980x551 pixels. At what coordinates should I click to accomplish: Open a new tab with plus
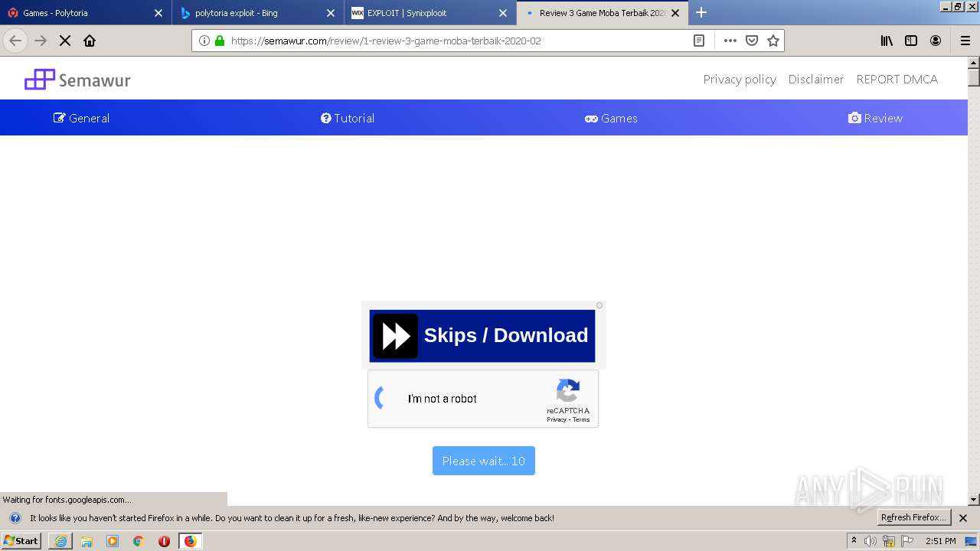pos(701,12)
